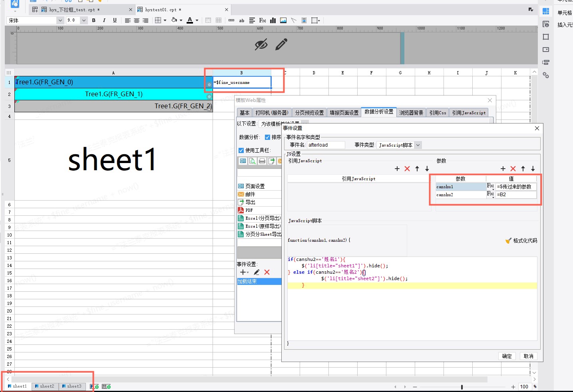
Task: Switch to '引用JavaScript' tab
Action: [469, 113]
